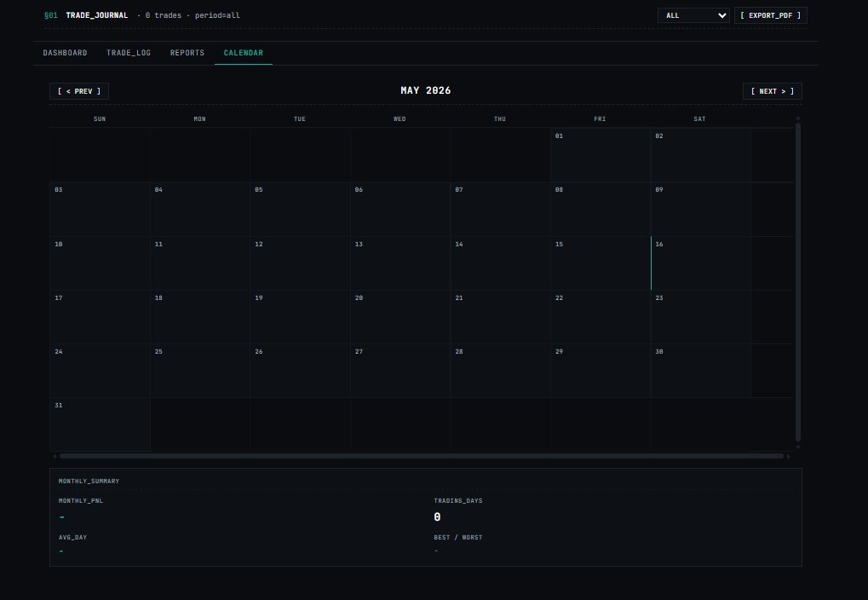Screen dimensions: 868x600
Task: Click the horizontal calendar scrollbar
Action: point(422,456)
